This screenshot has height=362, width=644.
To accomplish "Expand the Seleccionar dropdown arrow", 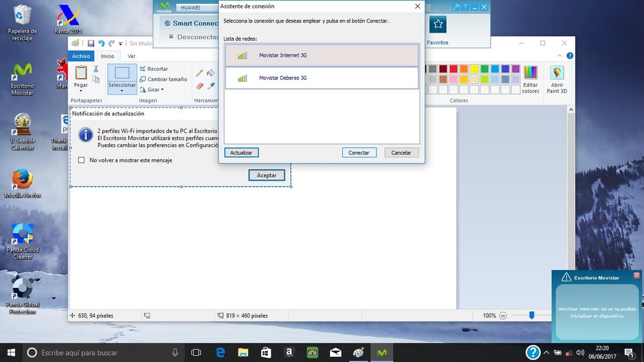I will (x=122, y=91).
